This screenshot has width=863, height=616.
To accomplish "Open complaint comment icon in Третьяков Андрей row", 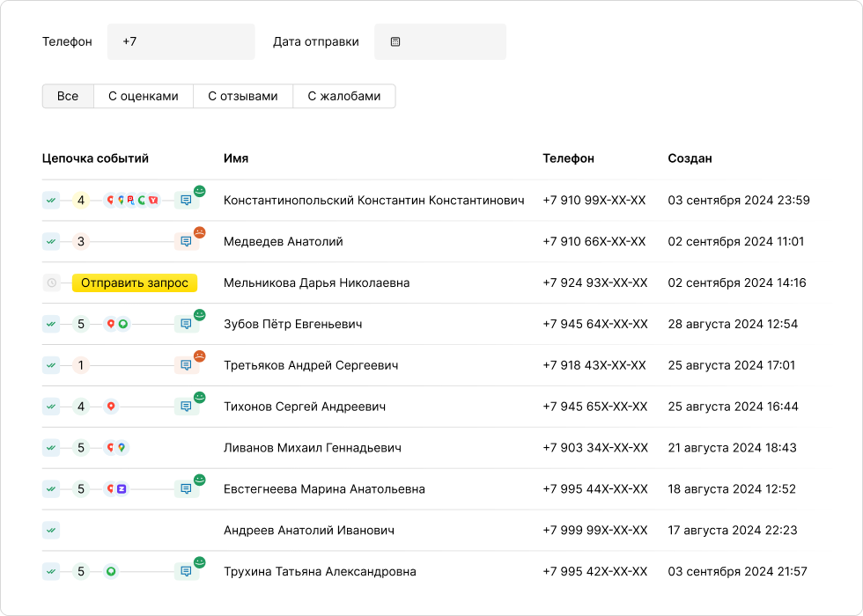I will pos(186,365).
